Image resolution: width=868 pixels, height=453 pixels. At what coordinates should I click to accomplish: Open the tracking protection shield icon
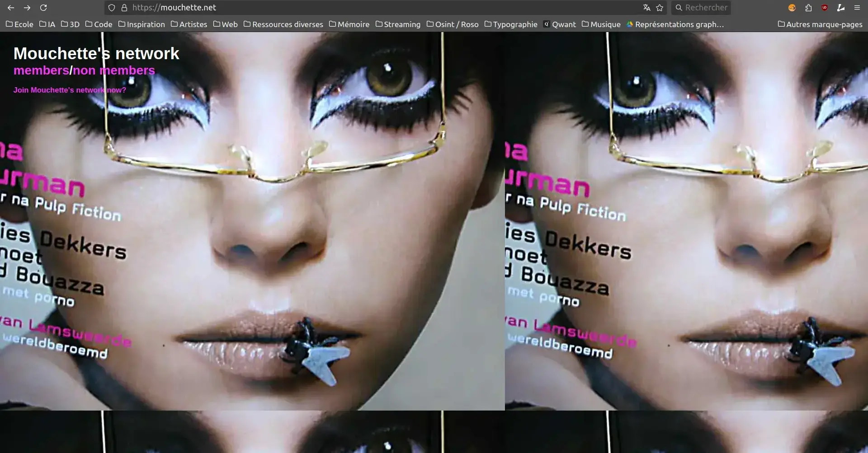(112, 8)
